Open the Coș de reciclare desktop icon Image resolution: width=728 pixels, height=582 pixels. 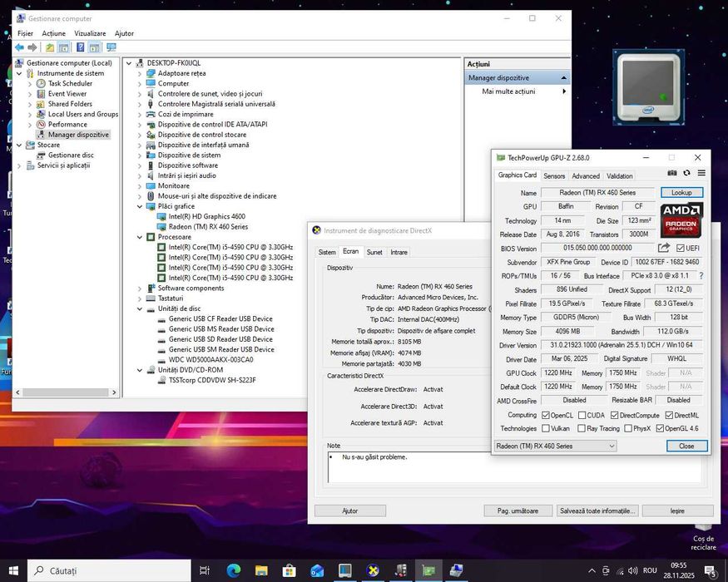pos(703,536)
